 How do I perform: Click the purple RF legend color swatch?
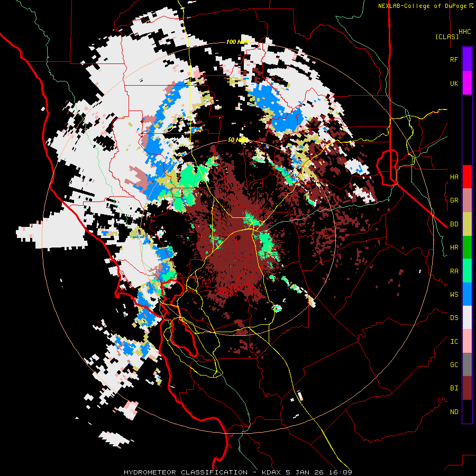[x=467, y=59]
